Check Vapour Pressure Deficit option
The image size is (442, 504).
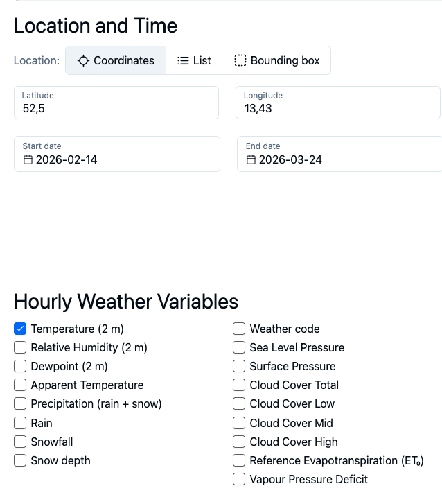(x=239, y=479)
